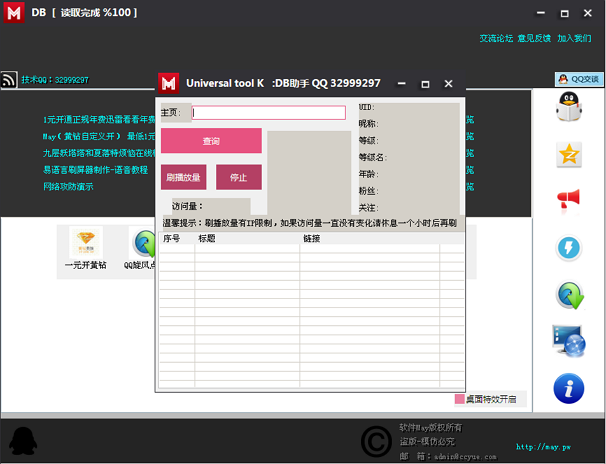Open the blue lightning bolt icon

click(x=569, y=248)
